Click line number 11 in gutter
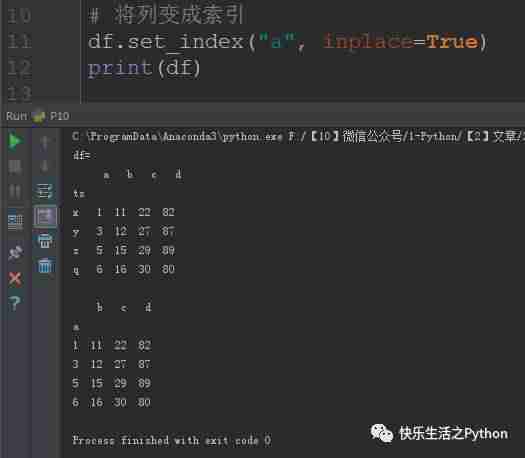The height and width of the screenshot is (458, 525). coord(19,41)
